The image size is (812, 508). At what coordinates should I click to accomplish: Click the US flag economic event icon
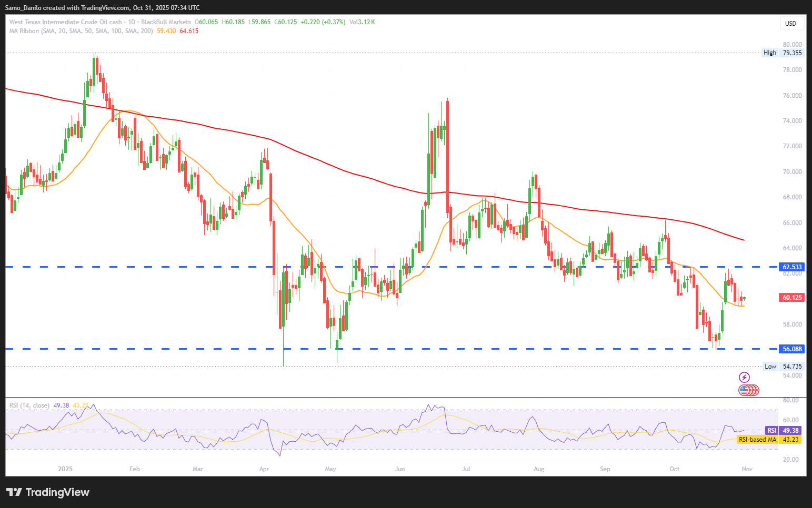(x=744, y=390)
